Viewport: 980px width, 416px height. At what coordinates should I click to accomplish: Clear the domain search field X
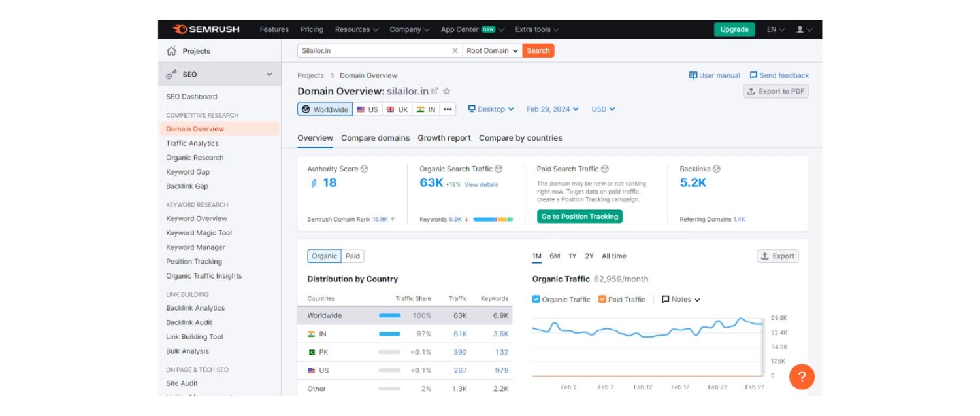[x=455, y=50]
